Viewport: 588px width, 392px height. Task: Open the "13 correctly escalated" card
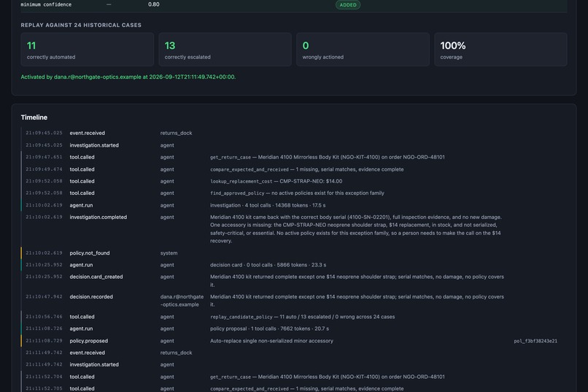click(x=225, y=50)
